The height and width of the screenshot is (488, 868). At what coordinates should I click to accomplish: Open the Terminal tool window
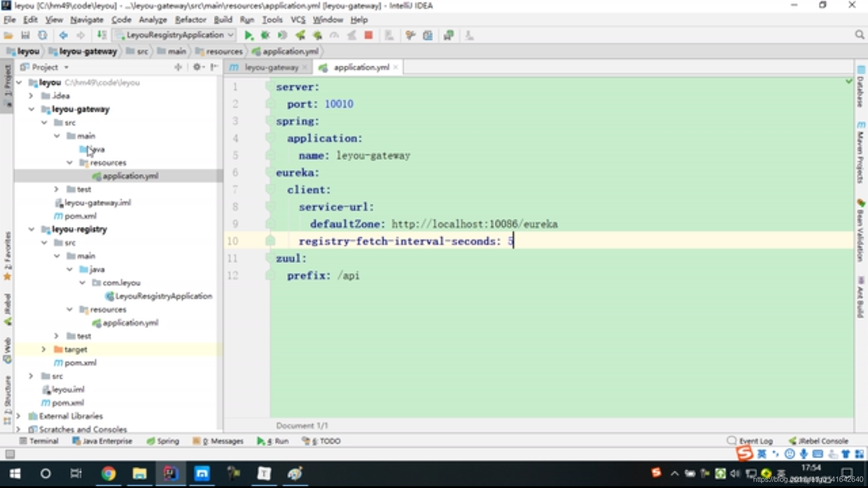[x=39, y=441]
